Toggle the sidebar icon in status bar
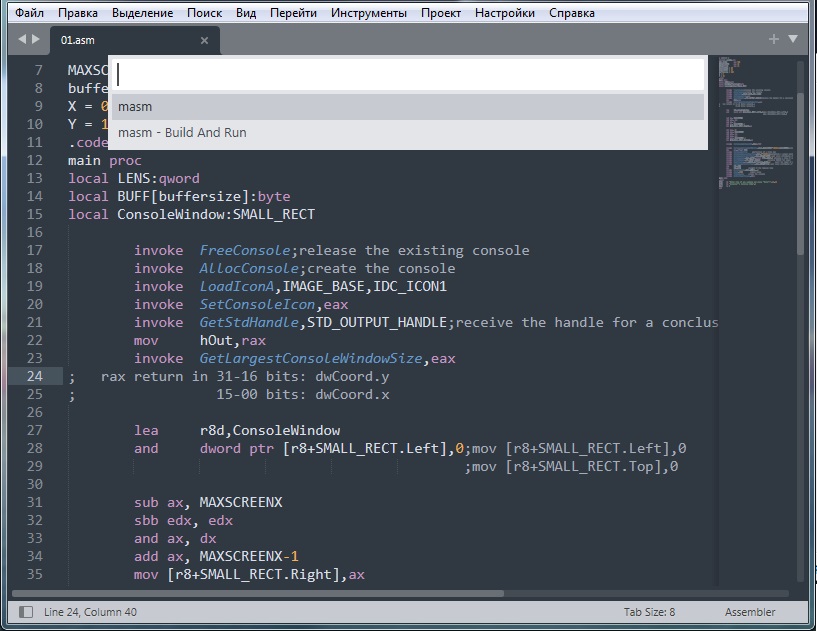This screenshot has height=631, width=817. tap(25, 612)
